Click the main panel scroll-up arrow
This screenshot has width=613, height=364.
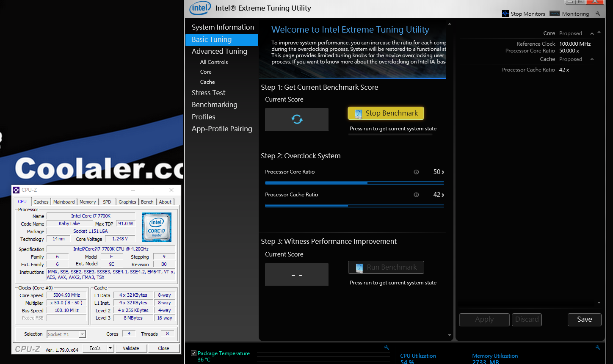450,24
